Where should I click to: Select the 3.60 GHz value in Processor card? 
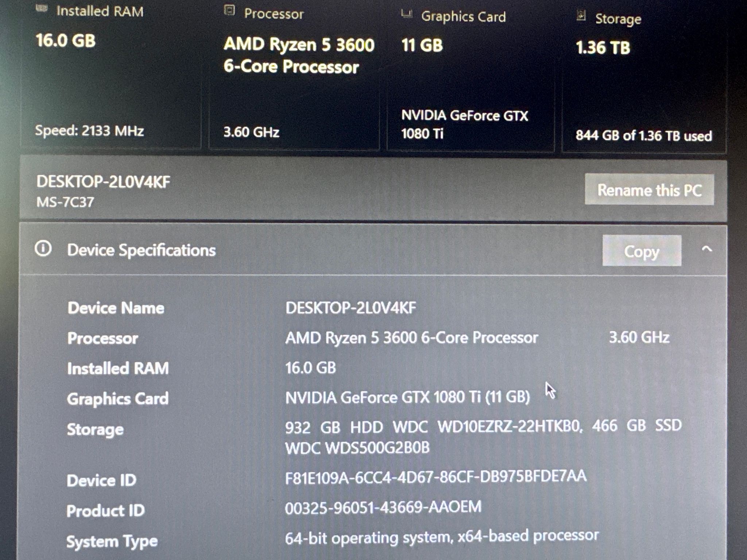(x=251, y=132)
